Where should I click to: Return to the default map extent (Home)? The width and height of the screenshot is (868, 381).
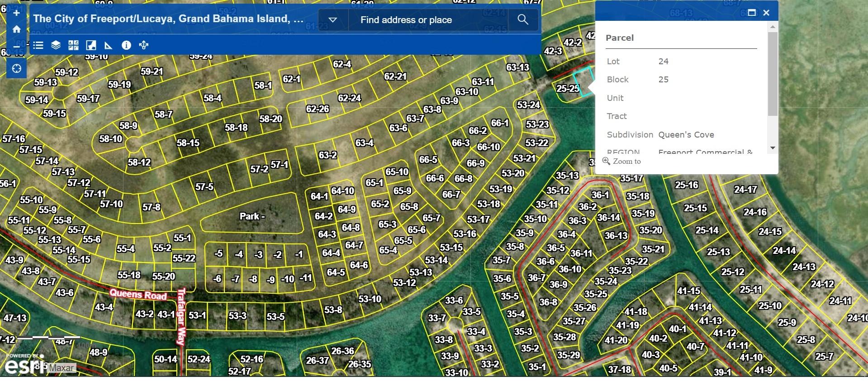16,29
